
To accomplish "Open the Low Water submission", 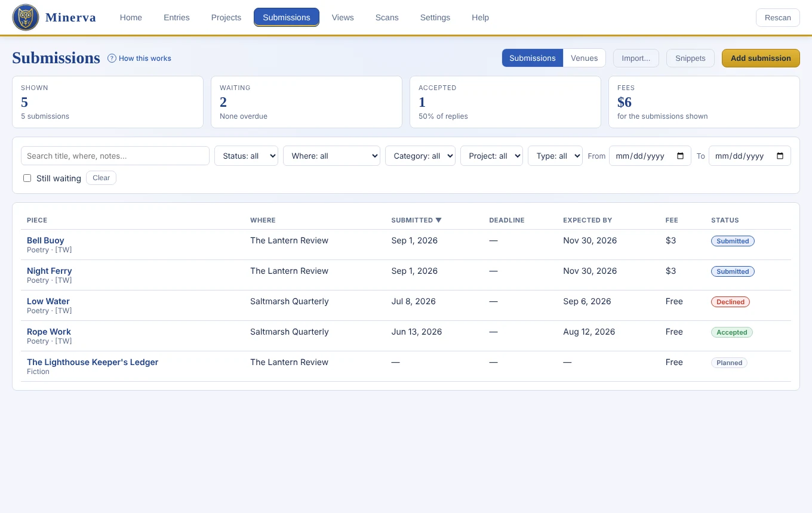I will (x=48, y=301).
